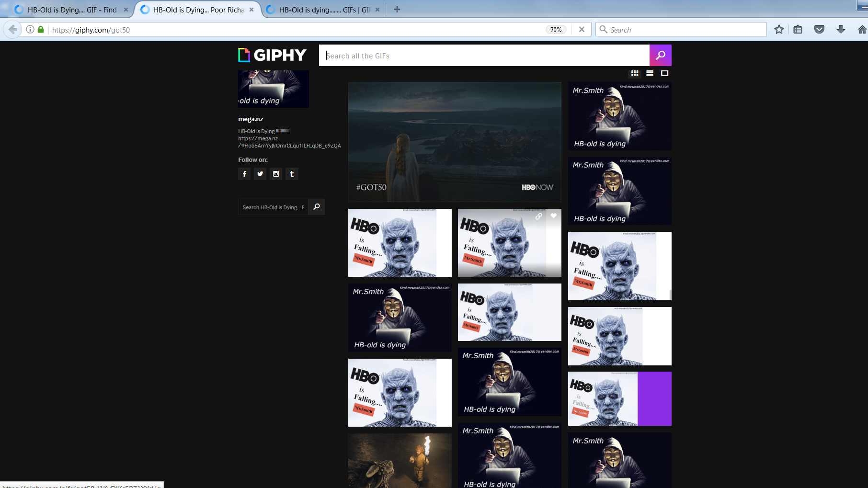
Task: Open first column Mr.Smith 'HB-old is dying' GIF
Action: coord(400,318)
